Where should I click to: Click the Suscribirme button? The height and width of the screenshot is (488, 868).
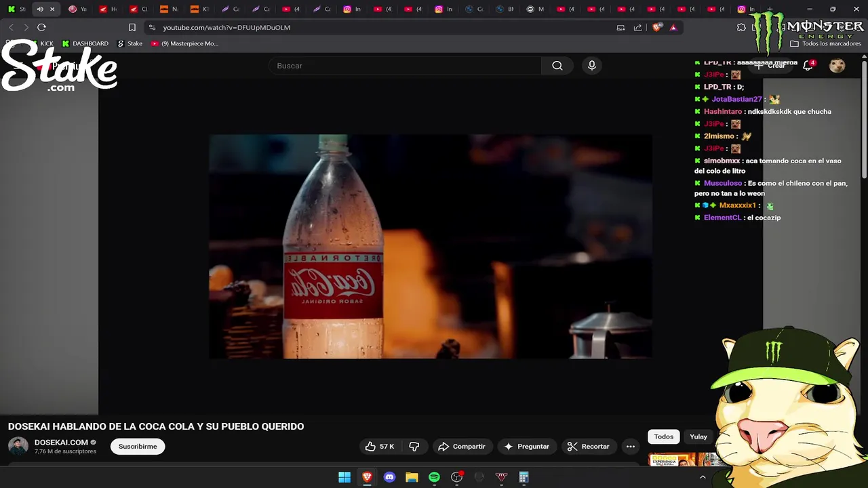click(x=138, y=446)
